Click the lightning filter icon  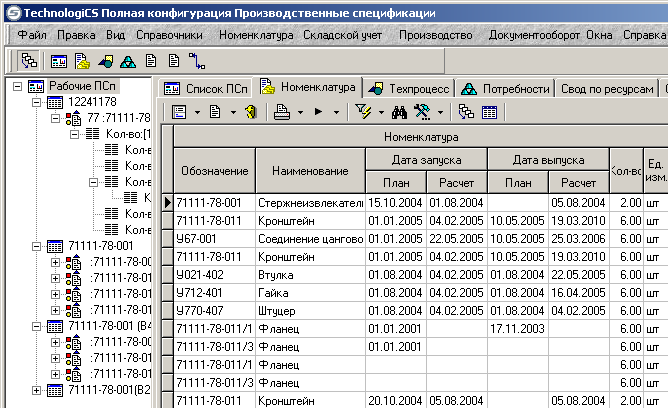pyautogui.click(x=362, y=113)
